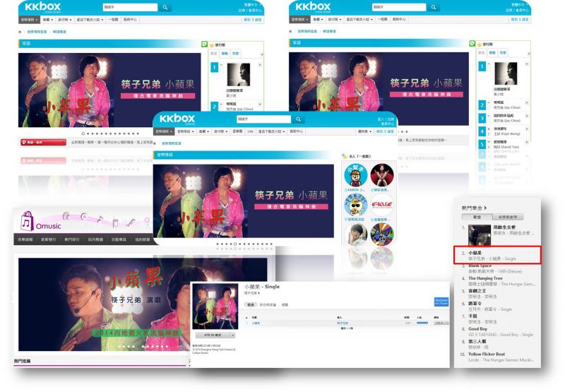Image resolution: width=565 pixels, height=392 pixels.
Task: Click chart tabs scroll arrow in top-left KKBOX window
Action: click(262, 54)
